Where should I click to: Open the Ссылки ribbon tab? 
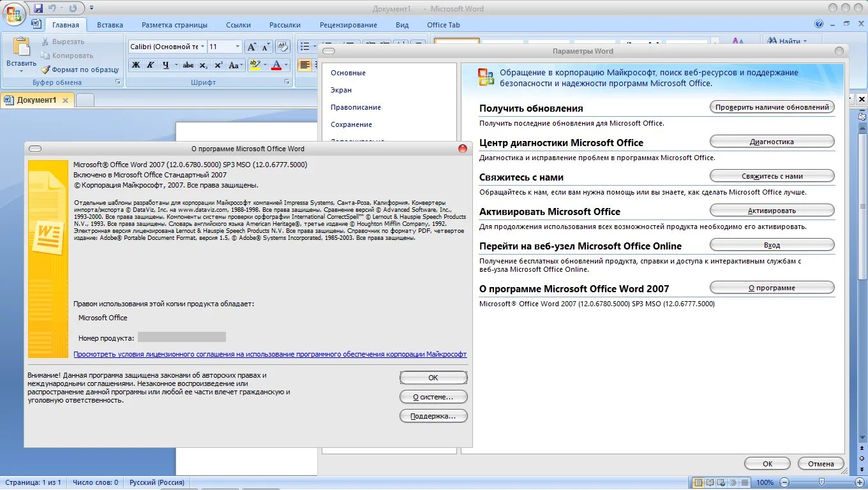(x=238, y=25)
